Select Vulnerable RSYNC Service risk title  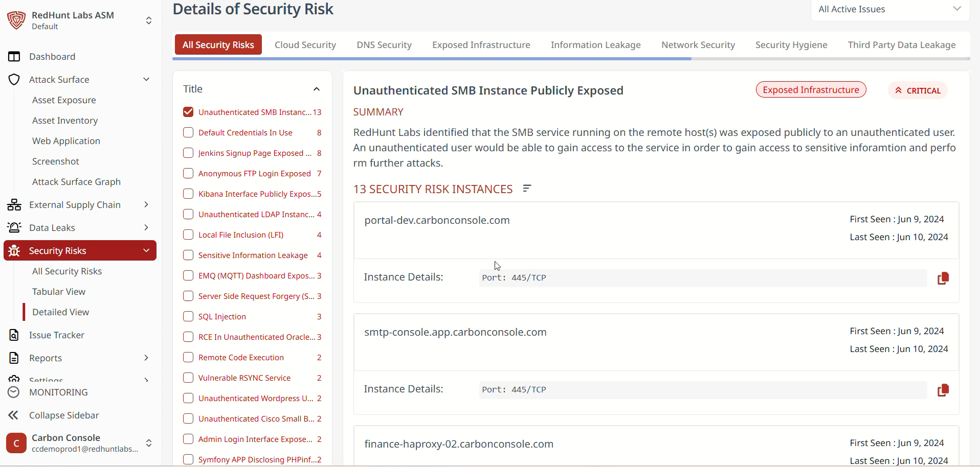pyautogui.click(x=244, y=378)
